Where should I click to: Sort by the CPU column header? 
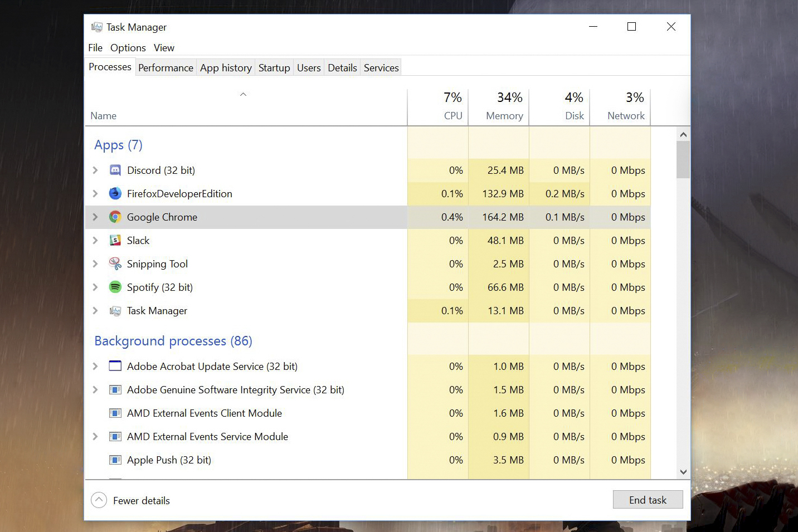coord(438,107)
